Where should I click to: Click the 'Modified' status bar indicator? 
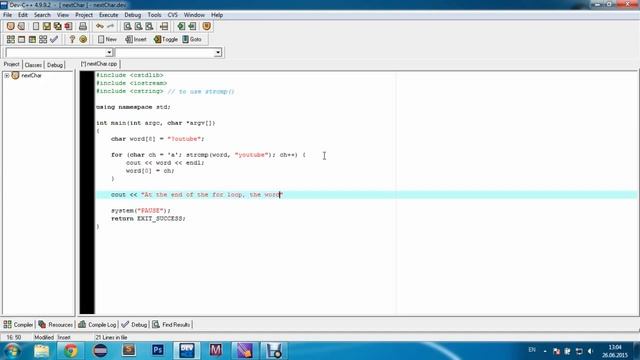44,338
